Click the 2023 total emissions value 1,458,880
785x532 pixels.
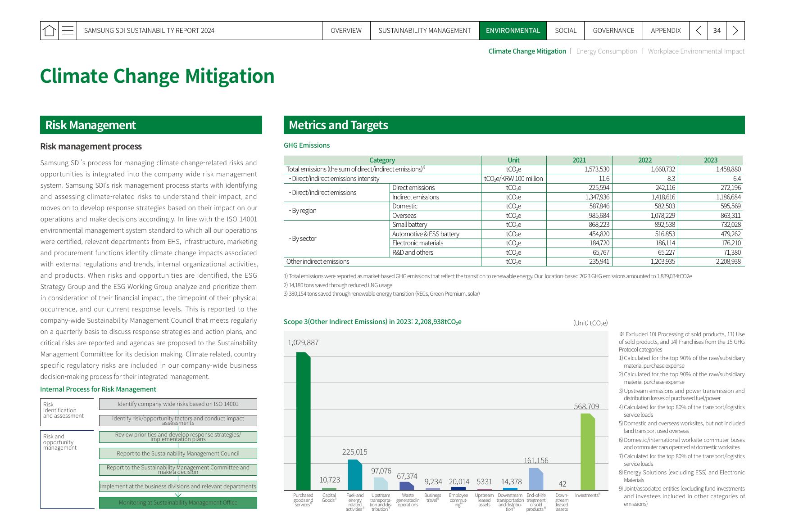pos(728,169)
